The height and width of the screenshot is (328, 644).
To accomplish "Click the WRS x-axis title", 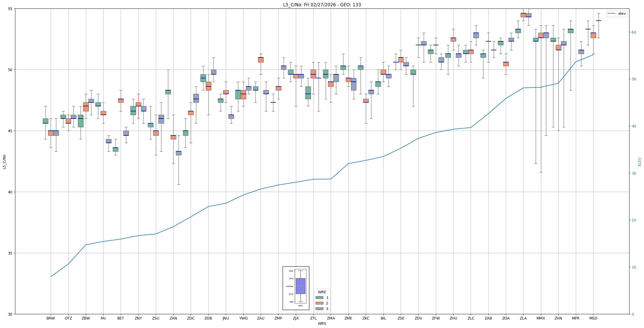I will tap(322, 324).
